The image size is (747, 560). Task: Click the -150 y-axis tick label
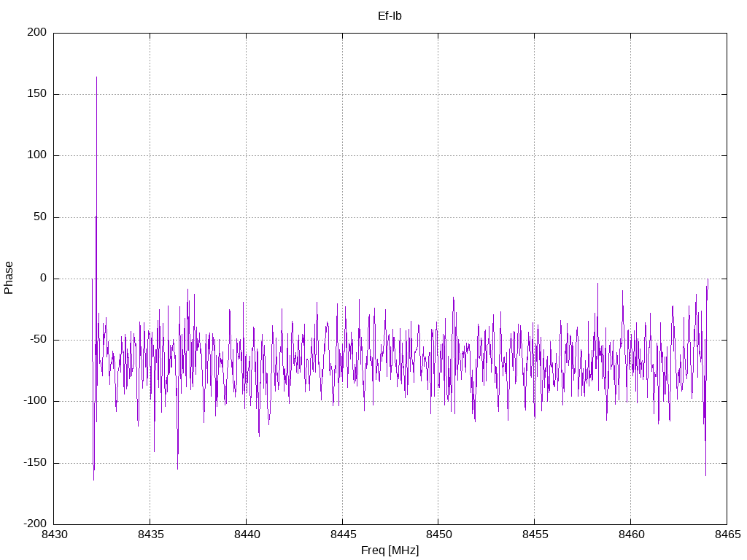tap(34, 463)
